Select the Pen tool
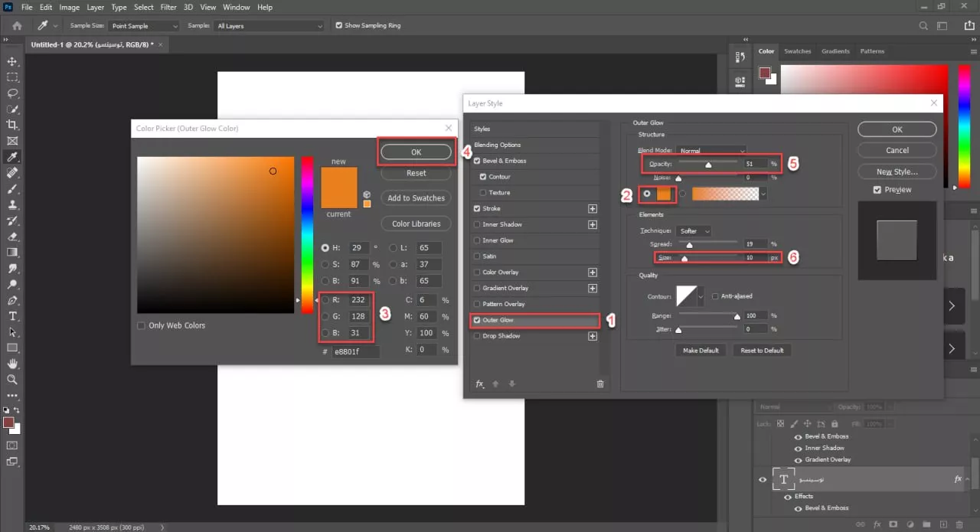Screen dimensions: 980x532 (x=12, y=300)
